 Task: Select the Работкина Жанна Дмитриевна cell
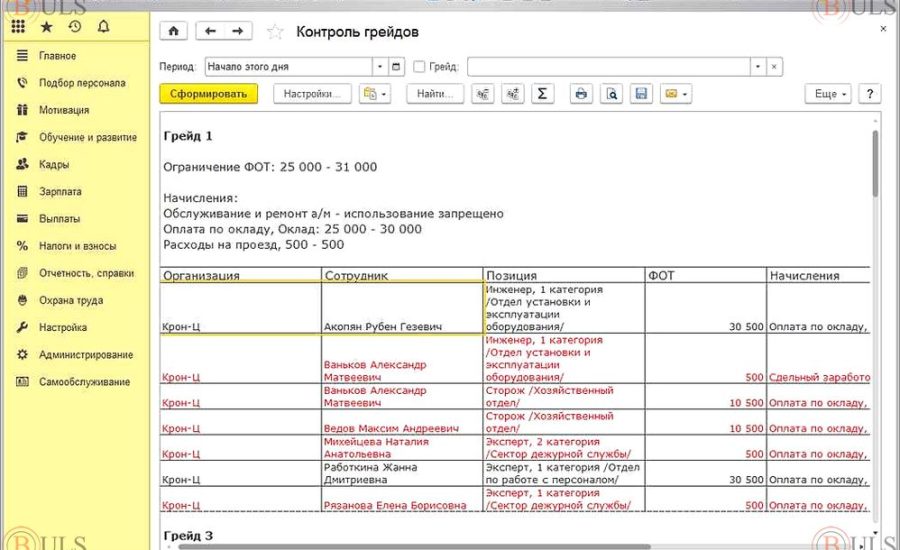(x=402, y=473)
